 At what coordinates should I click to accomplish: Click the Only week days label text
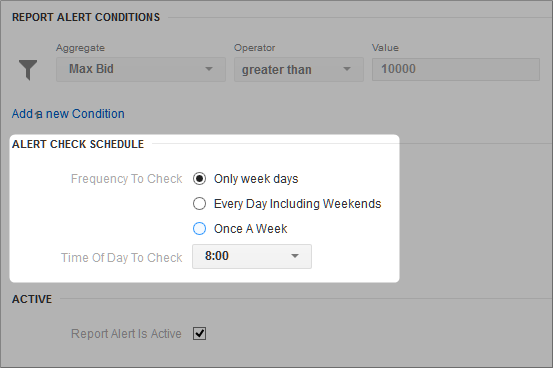tap(256, 179)
